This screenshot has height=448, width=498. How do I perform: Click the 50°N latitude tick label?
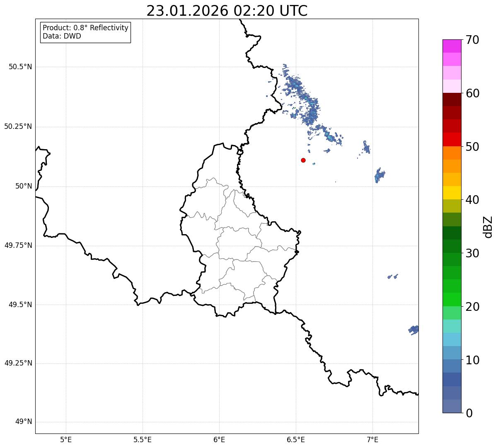point(24,186)
